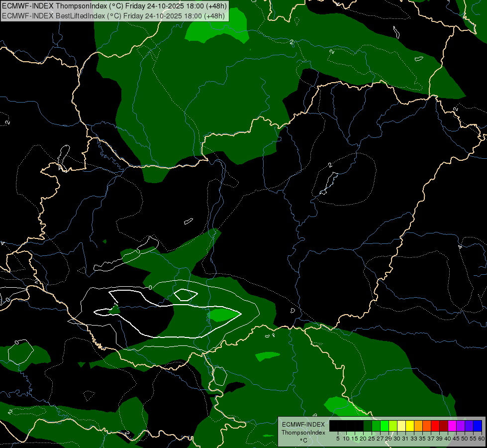Select the dark green 20-25 legend swatch
Viewport: 487px width, 448px height.
(x=368, y=426)
